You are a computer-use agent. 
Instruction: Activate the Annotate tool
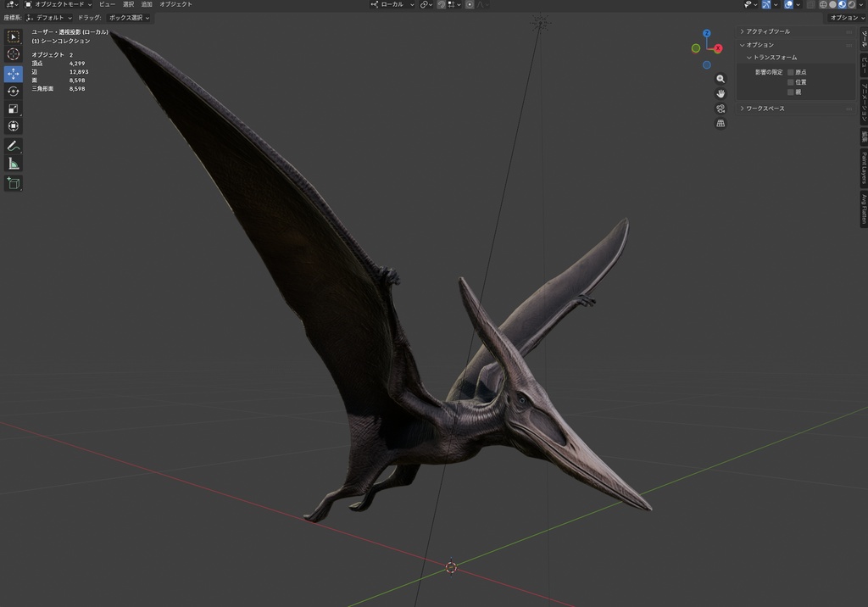point(13,144)
